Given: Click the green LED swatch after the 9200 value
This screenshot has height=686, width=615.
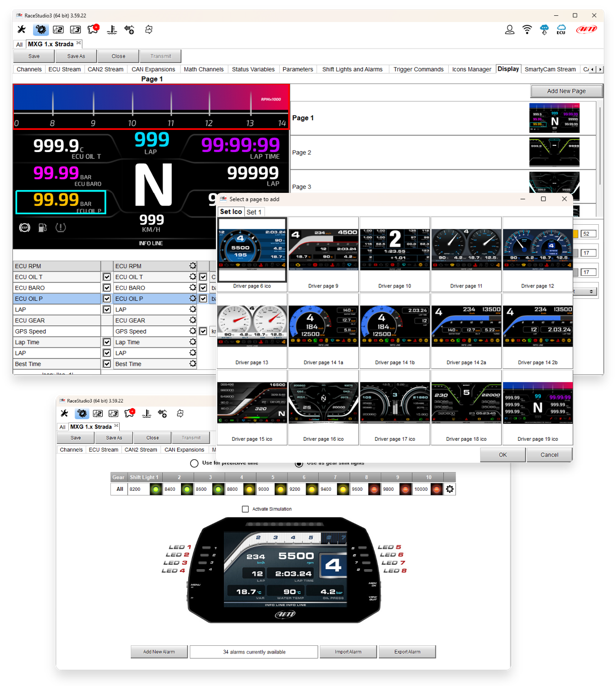Looking at the screenshot, I should 156,489.
